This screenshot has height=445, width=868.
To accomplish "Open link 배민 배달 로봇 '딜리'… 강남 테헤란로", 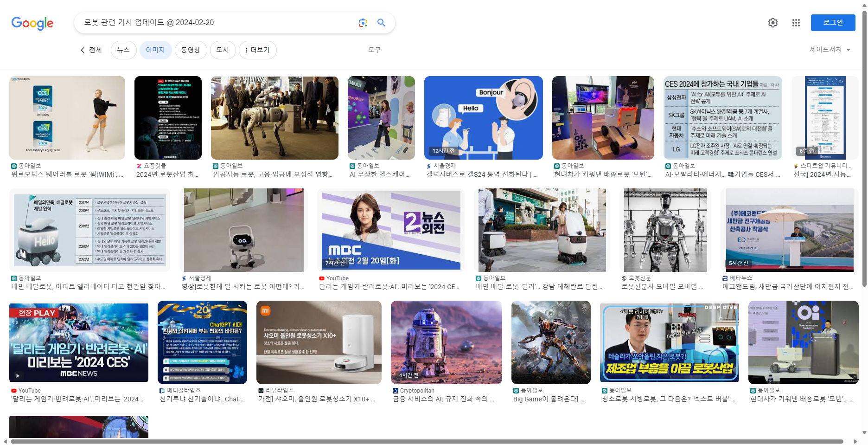I will coord(539,287).
